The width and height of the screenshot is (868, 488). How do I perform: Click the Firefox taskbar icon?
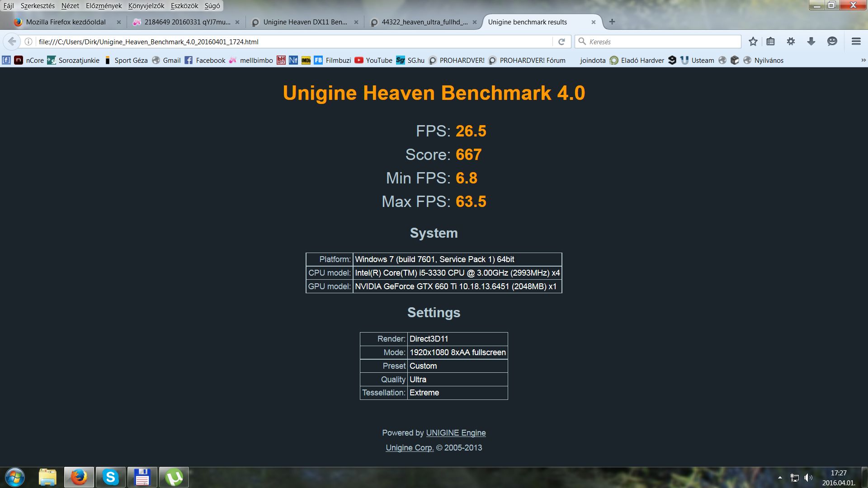point(79,477)
